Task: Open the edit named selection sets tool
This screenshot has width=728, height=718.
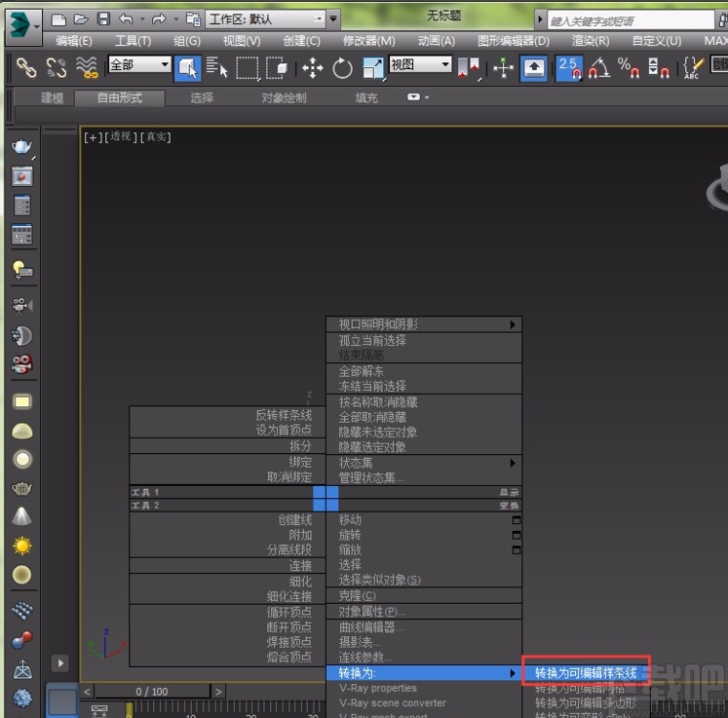Action: (x=694, y=68)
